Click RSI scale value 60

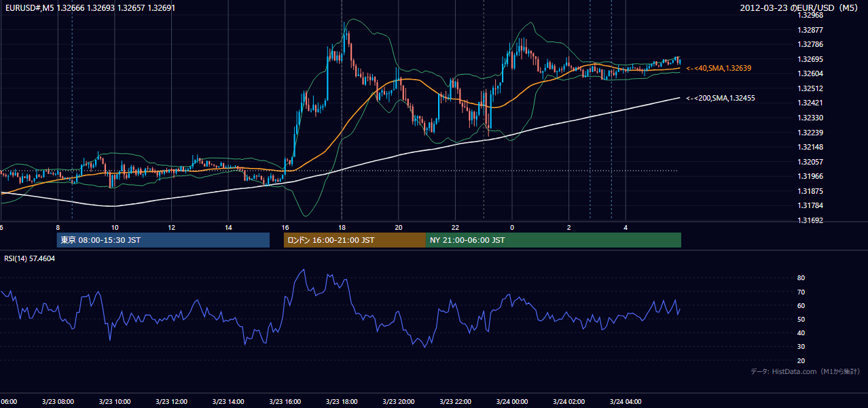pyautogui.click(x=801, y=305)
